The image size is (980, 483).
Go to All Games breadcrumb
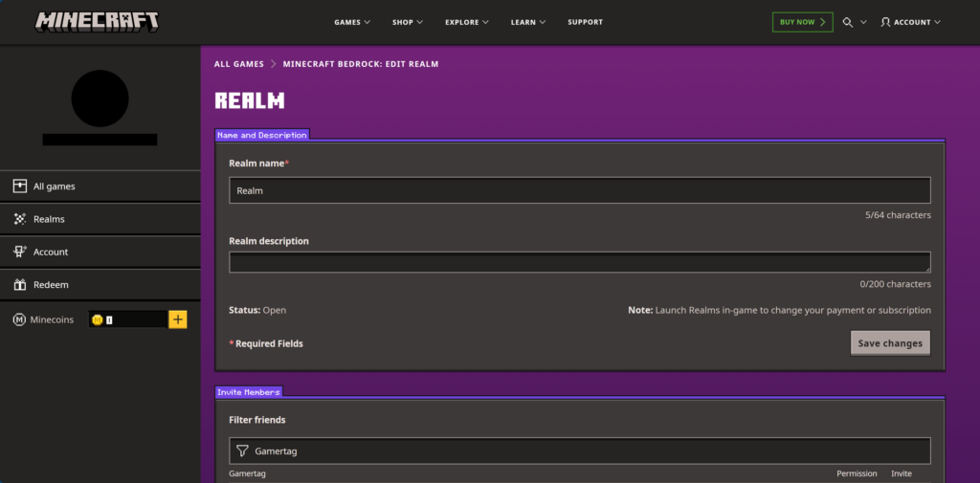click(x=238, y=64)
